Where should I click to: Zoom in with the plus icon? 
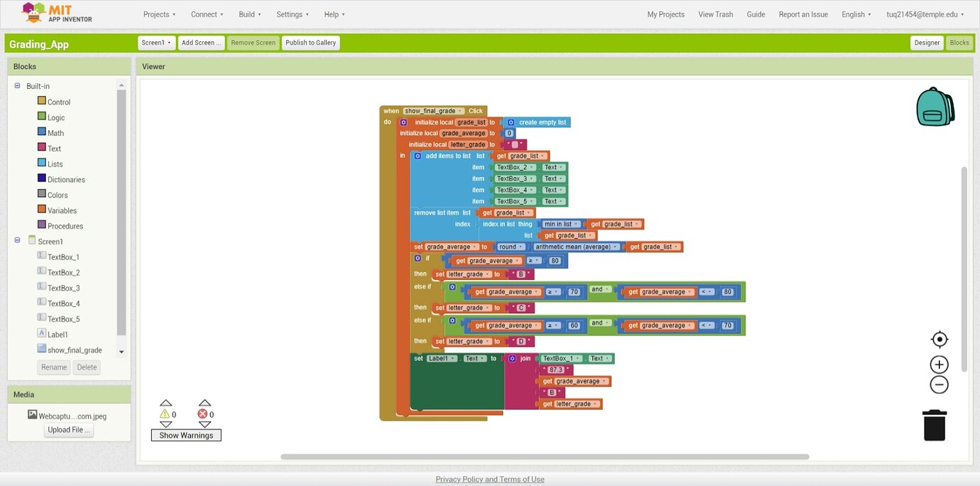pyautogui.click(x=939, y=364)
